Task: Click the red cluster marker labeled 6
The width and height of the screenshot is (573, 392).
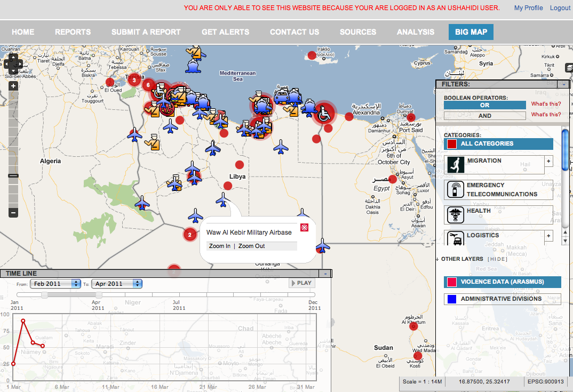Action: coord(148,85)
